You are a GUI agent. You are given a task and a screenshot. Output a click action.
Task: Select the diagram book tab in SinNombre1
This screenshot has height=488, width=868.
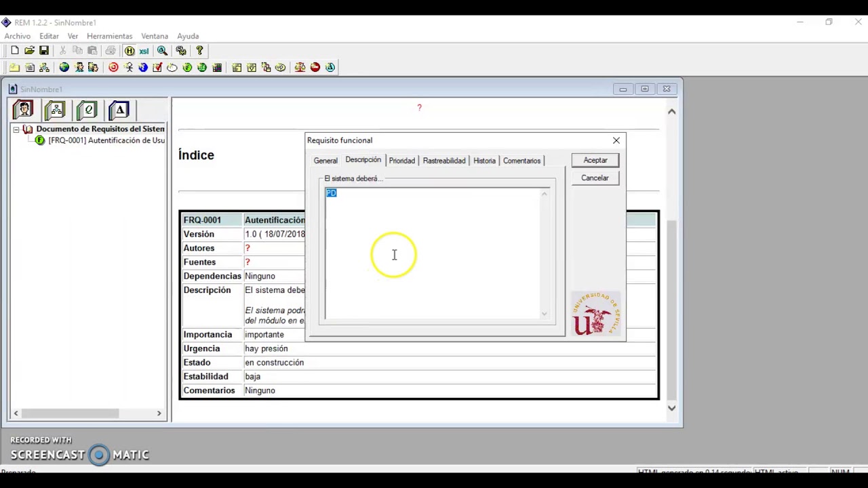(55, 110)
